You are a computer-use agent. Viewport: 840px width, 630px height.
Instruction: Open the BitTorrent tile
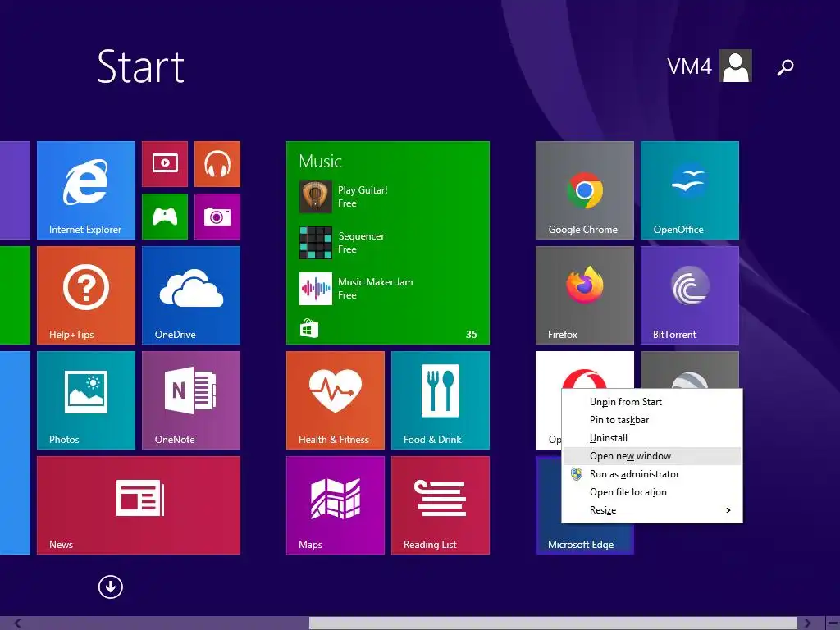coord(689,295)
